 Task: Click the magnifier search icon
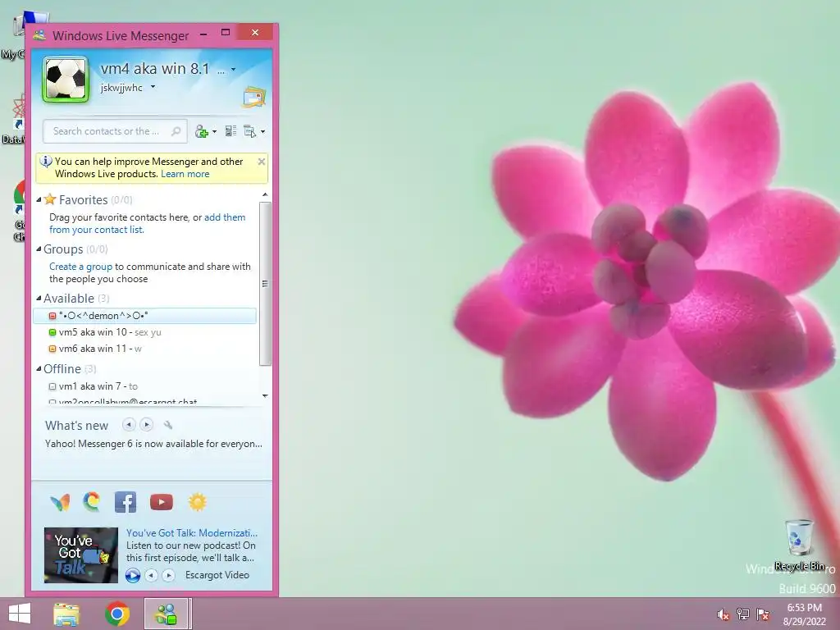point(176,131)
